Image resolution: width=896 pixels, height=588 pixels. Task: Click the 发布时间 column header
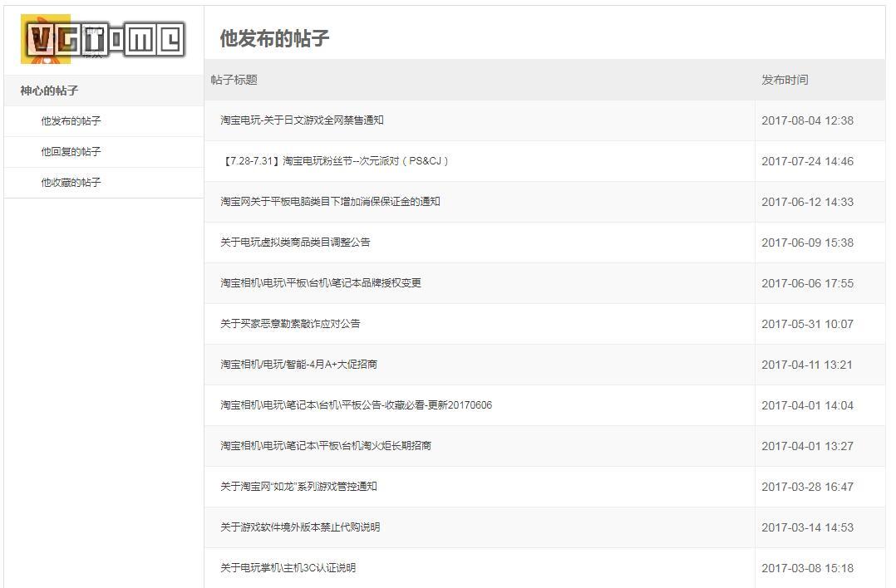point(782,80)
